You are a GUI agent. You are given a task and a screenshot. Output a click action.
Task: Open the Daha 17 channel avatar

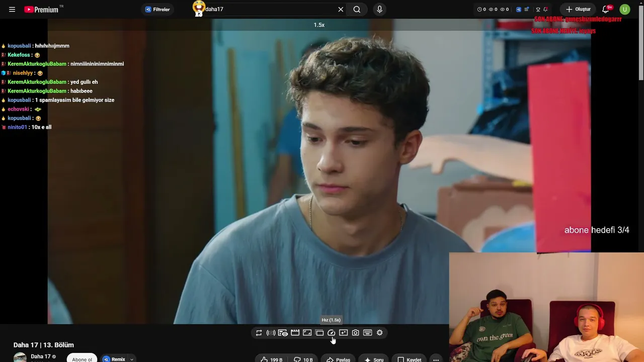[20, 358]
